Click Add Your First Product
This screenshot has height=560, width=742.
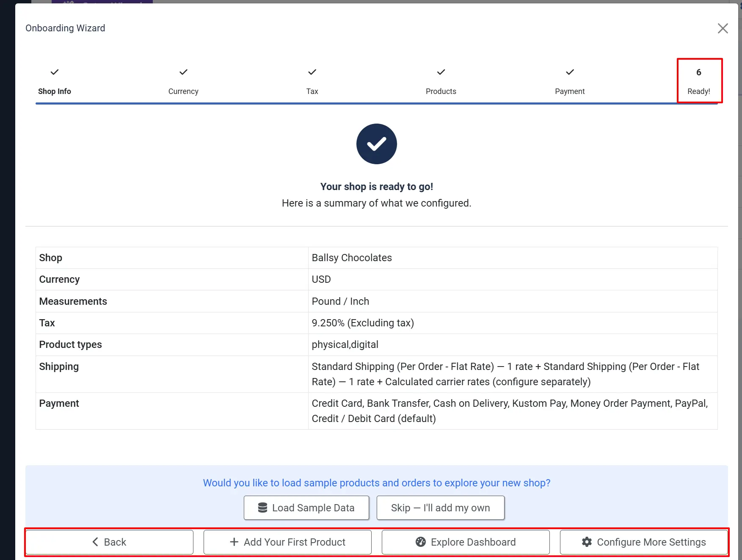(x=287, y=542)
